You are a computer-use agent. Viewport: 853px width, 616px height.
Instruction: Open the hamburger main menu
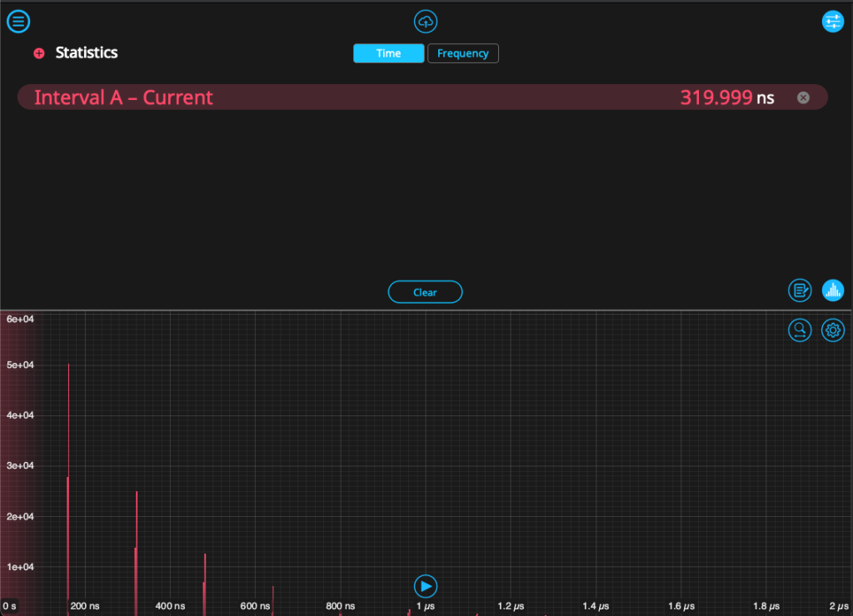click(x=18, y=22)
